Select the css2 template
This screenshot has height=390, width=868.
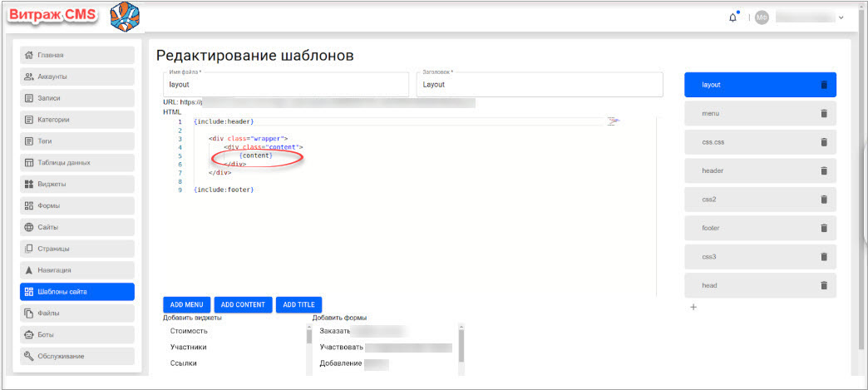(760, 200)
